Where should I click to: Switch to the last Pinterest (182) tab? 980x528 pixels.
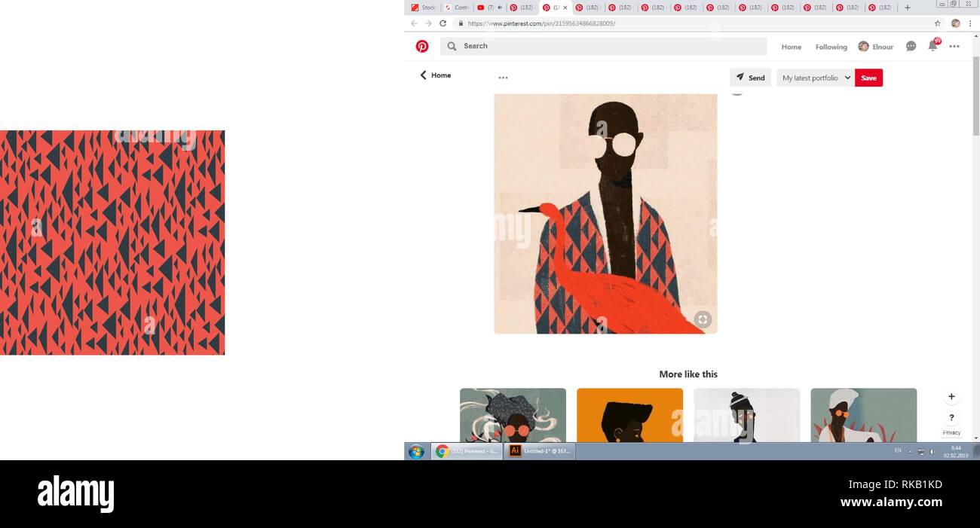881,8
